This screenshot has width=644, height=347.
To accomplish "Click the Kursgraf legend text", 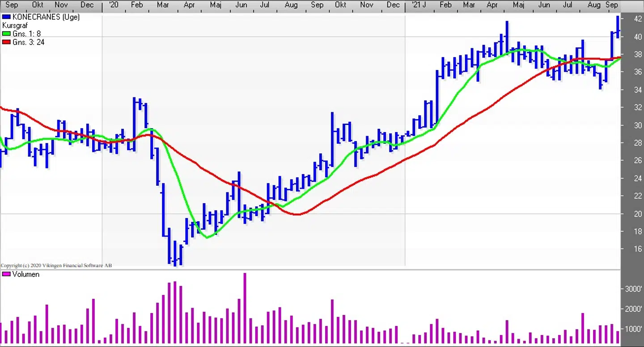I will (x=15, y=25).
